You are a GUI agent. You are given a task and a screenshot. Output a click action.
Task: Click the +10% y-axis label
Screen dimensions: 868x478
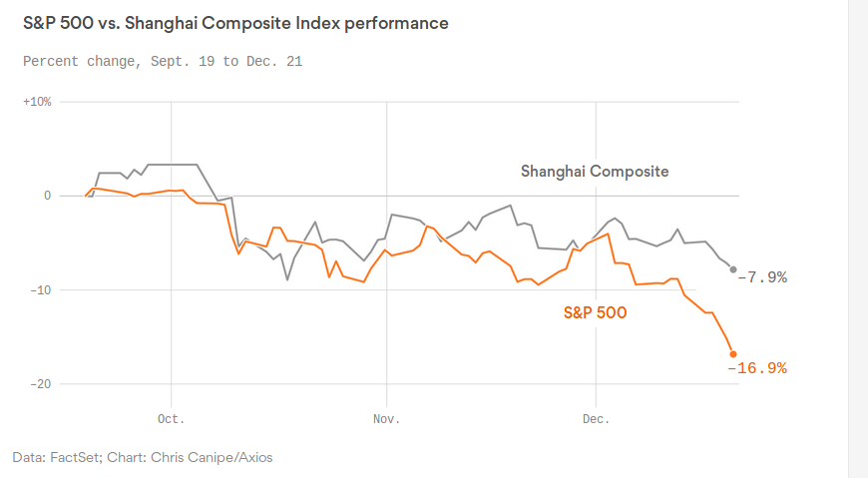coord(37,102)
